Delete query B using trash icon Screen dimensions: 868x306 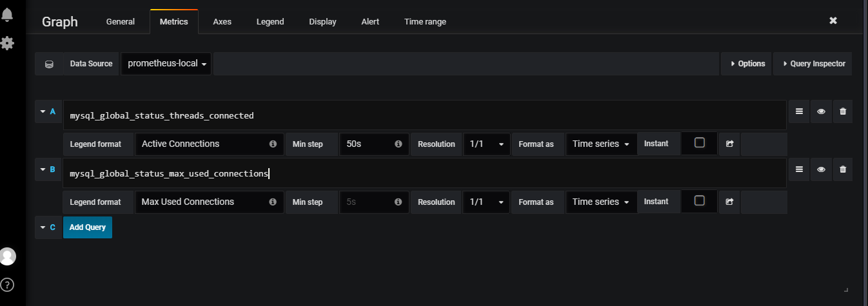pos(843,169)
